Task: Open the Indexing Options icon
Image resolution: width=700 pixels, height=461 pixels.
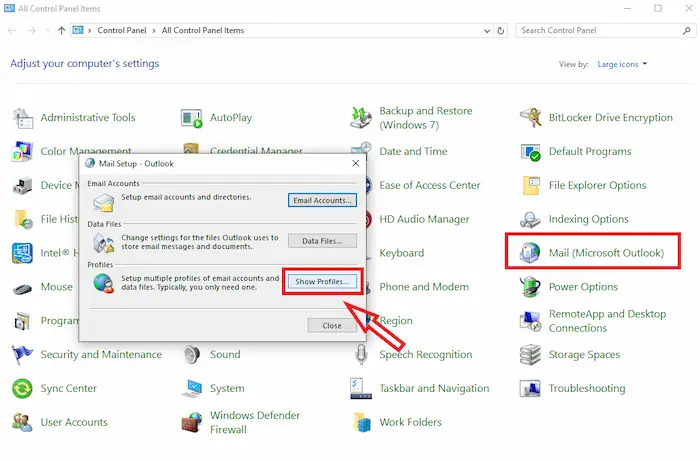Action: (x=530, y=219)
